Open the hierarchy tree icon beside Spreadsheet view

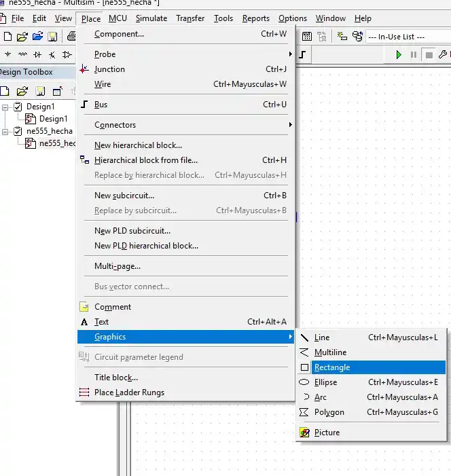point(322,37)
